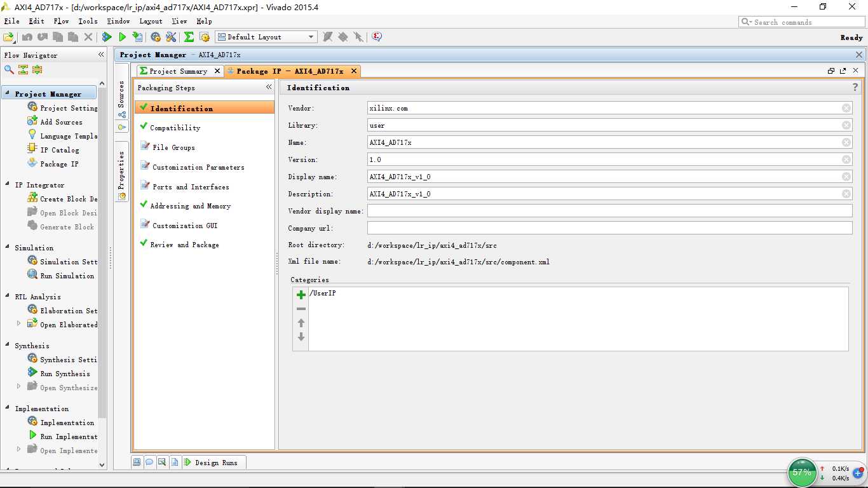Image resolution: width=868 pixels, height=488 pixels.
Task: Click the Copy toolbar icon
Action: click(x=58, y=37)
